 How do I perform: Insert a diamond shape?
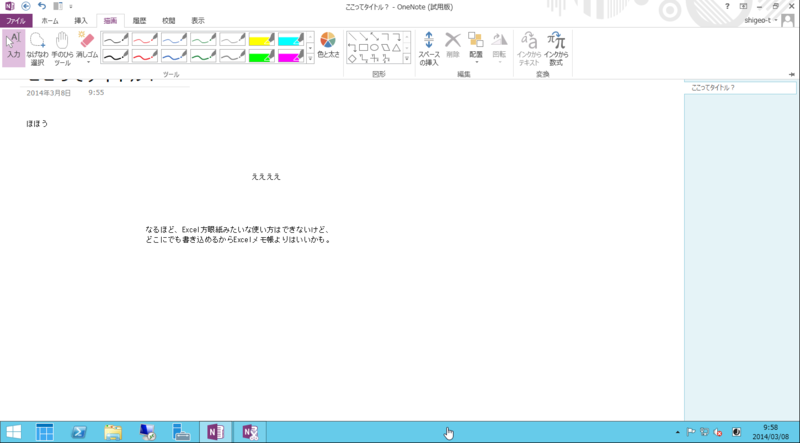[x=352, y=59]
